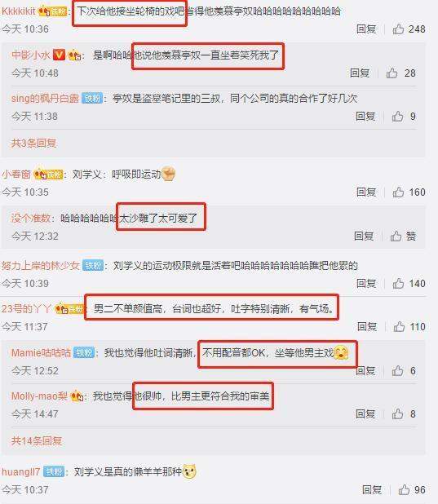Open the Kkkkikit user profile

click(18, 11)
